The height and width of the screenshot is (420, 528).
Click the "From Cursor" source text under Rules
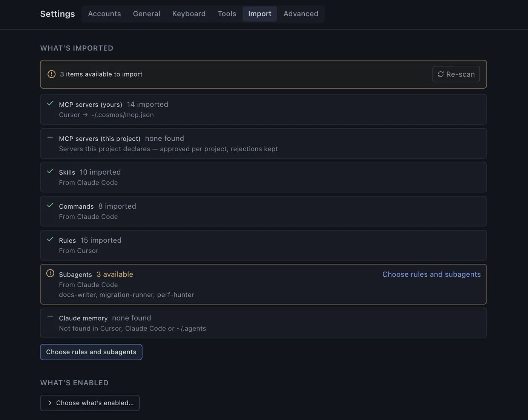tap(78, 251)
